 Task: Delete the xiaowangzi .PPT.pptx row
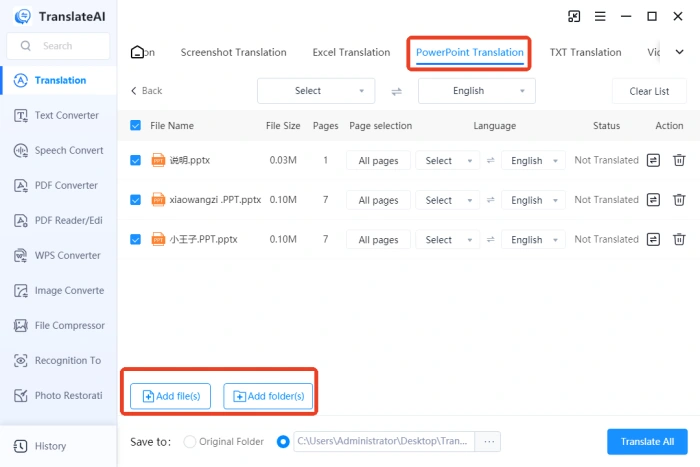pyautogui.click(x=679, y=200)
